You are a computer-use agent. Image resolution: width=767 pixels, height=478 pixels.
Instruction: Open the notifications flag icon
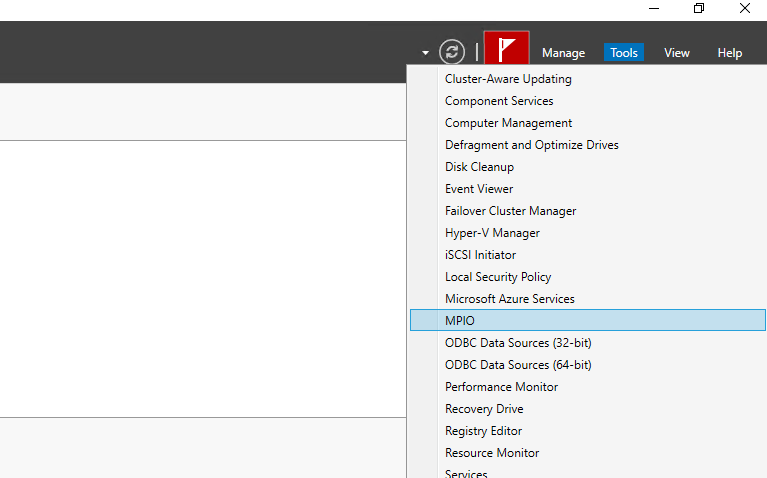506,52
